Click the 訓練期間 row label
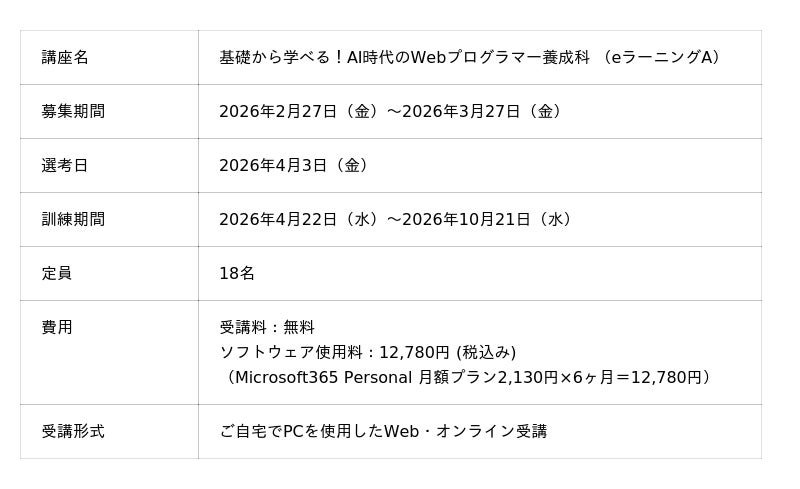 click(x=73, y=220)
